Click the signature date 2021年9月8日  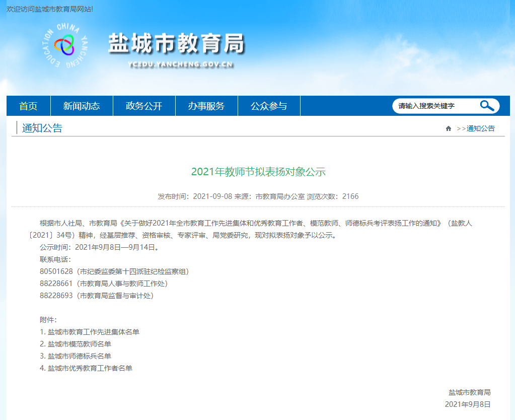468,404
